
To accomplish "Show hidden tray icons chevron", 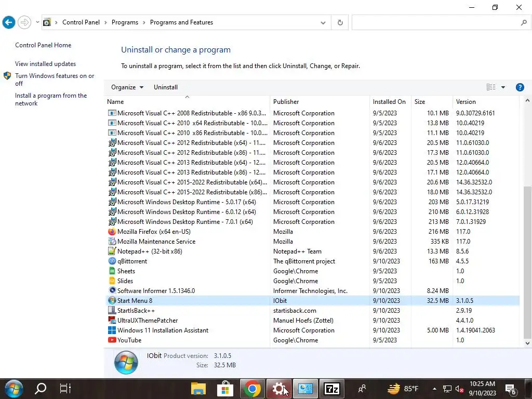I will tap(434, 389).
